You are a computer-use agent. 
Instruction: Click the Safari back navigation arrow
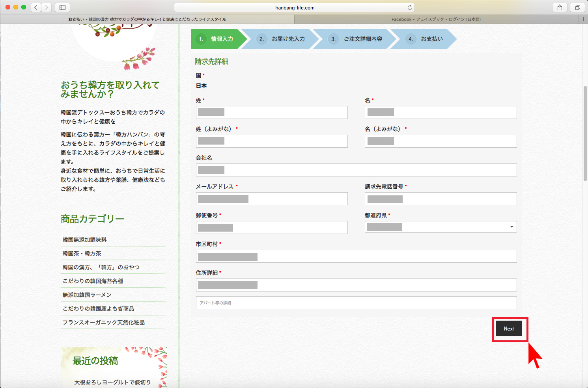click(36, 7)
